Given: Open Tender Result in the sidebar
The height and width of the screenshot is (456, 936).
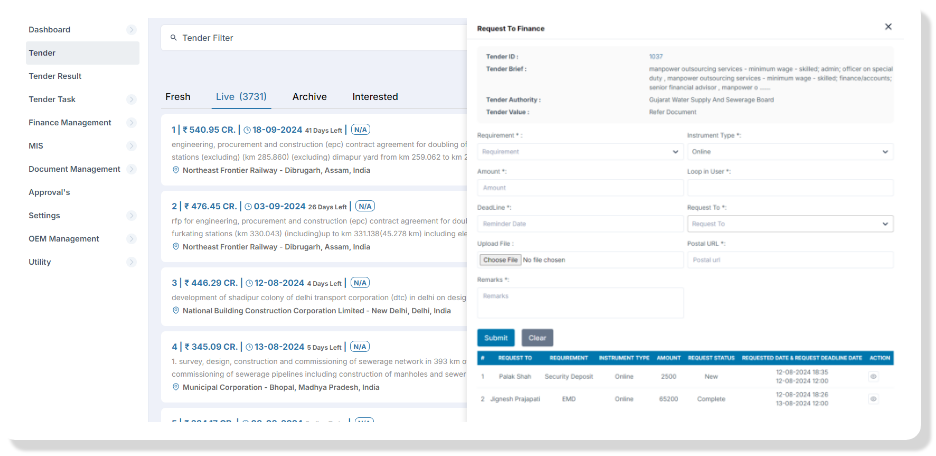Looking at the screenshot, I should [x=55, y=76].
